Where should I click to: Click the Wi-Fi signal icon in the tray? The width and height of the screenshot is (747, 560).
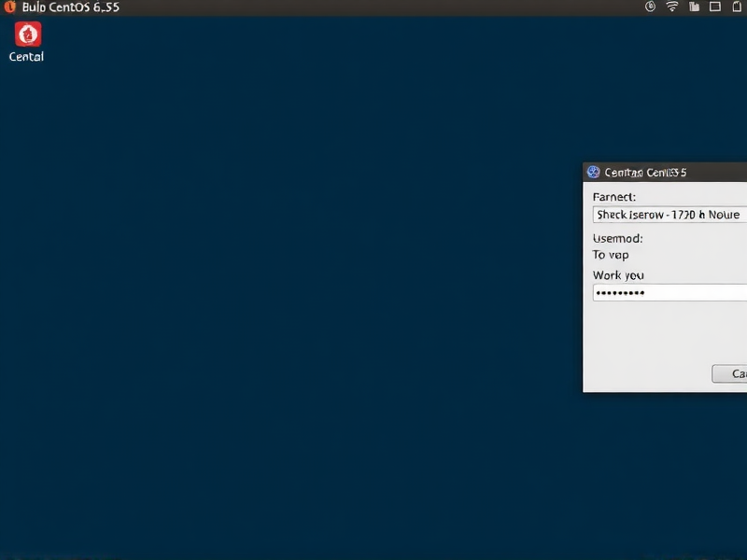671,7
